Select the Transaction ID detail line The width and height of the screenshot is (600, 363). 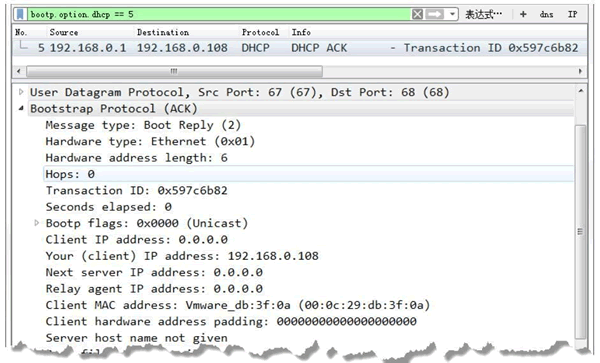(x=136, y=190)
